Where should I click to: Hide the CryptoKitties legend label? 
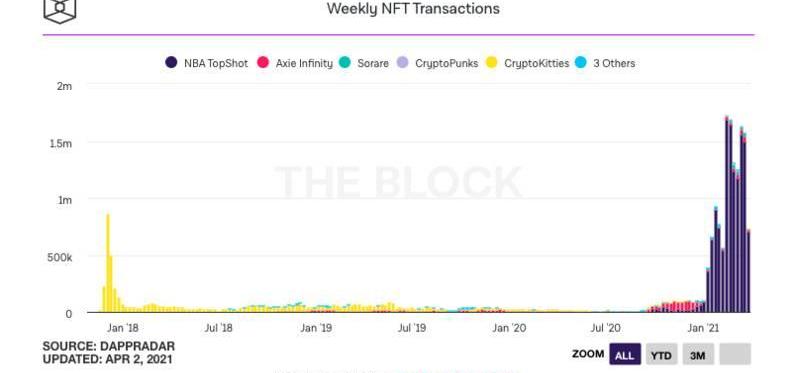pos(536,64)
